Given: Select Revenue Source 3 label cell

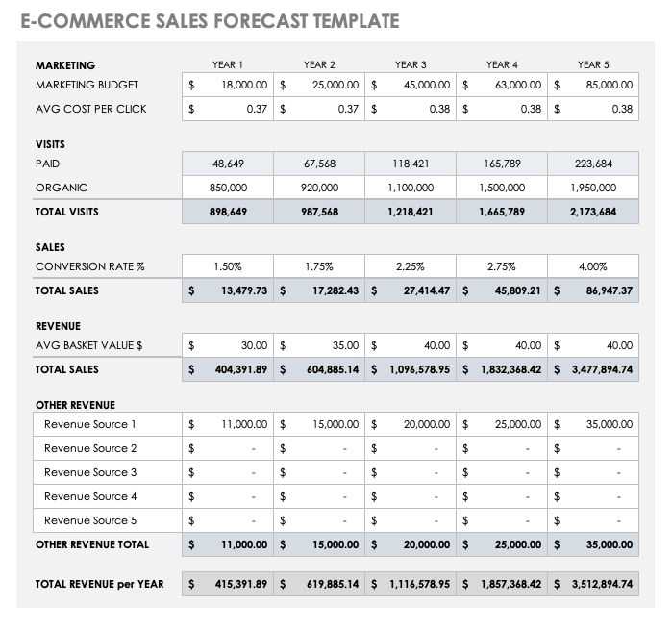Looking at the screenshot, I should 108,472.
